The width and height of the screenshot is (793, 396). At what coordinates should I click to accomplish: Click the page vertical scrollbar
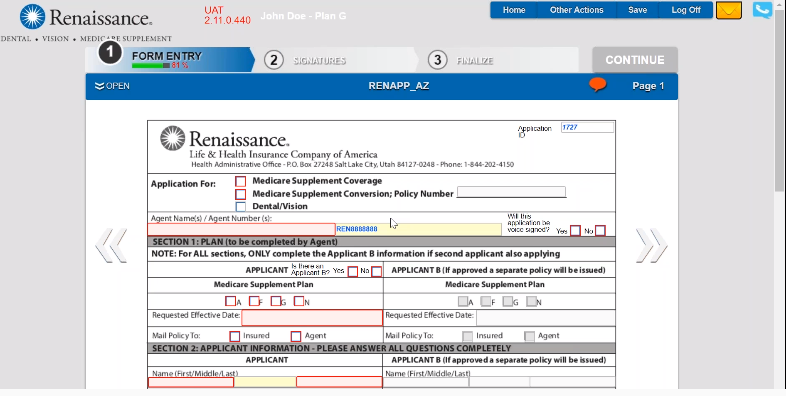coord(779,101)
